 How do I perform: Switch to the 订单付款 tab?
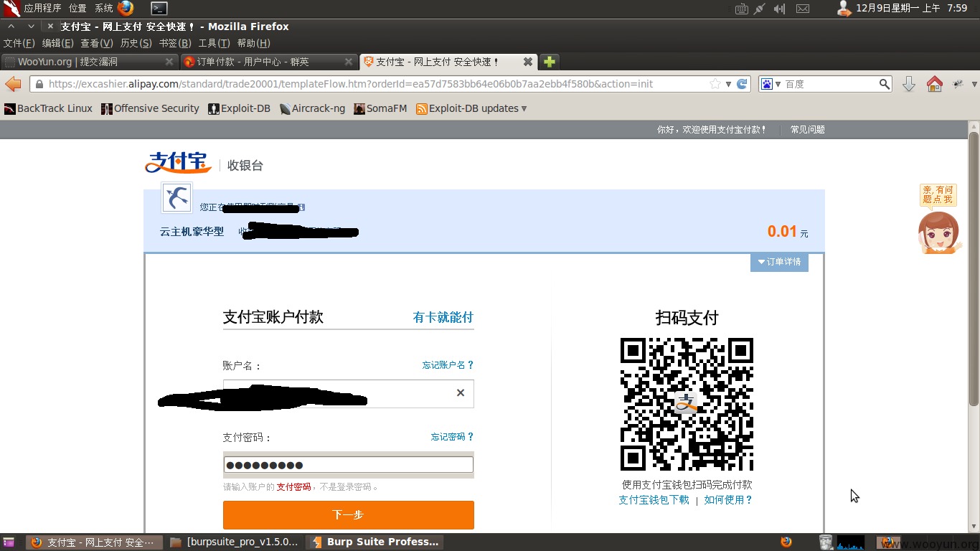coord(268,62)
